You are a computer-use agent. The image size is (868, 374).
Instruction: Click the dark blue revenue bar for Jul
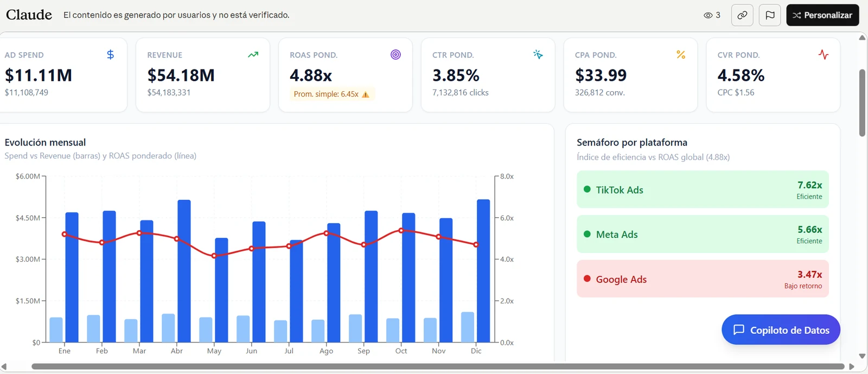296,291
